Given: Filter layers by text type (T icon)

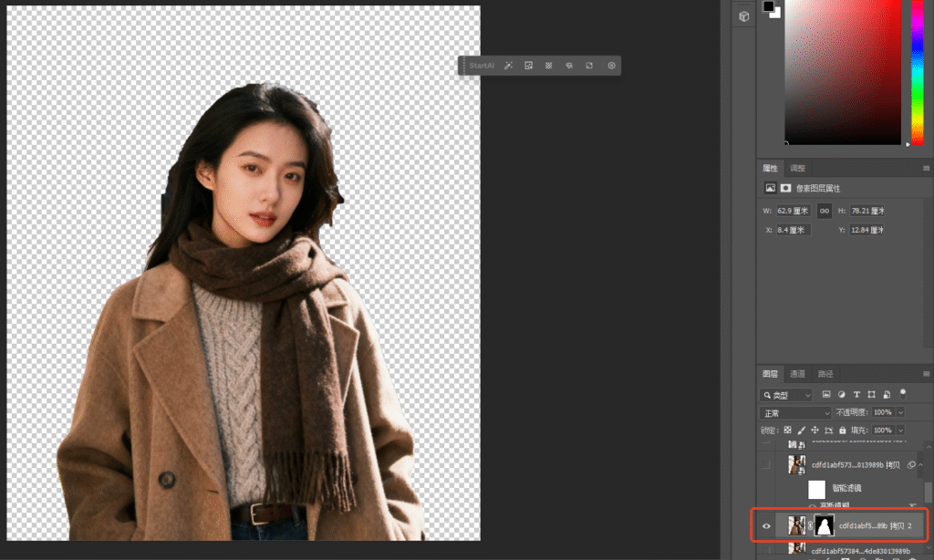Looking at the screenshot, I should click(856, 395).
